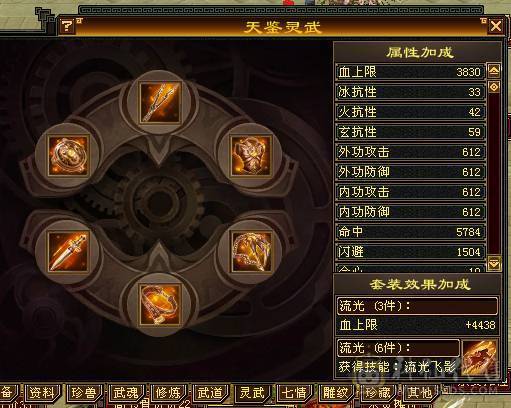Select the chain necklace slot icon
The width and height of the screenshot is (511, 408).
(251, 252)
